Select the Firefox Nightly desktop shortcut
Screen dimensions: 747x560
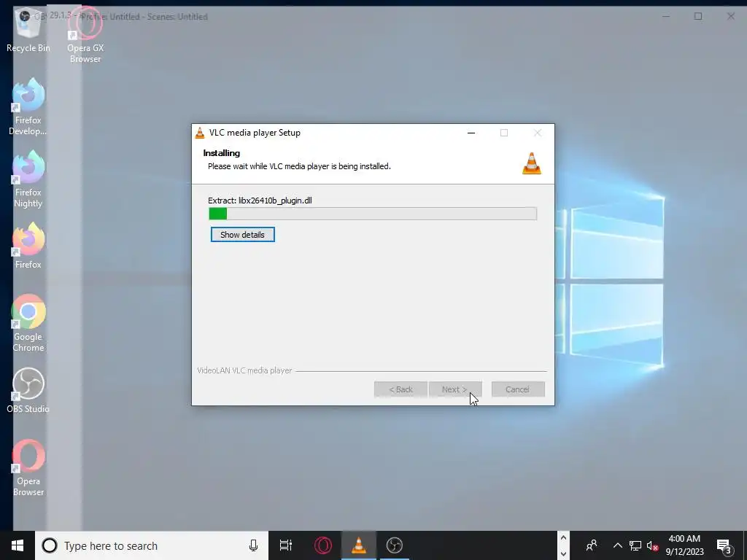coord(28,179)
